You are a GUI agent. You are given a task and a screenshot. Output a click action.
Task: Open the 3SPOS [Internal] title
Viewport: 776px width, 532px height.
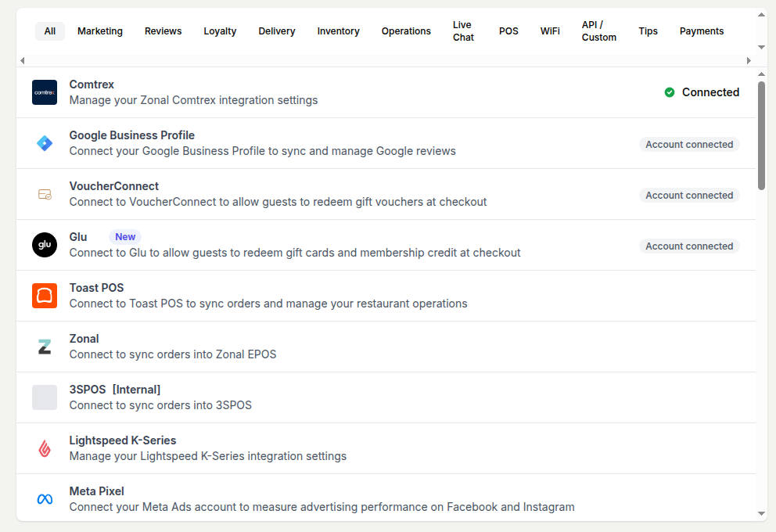coord(115,390)
